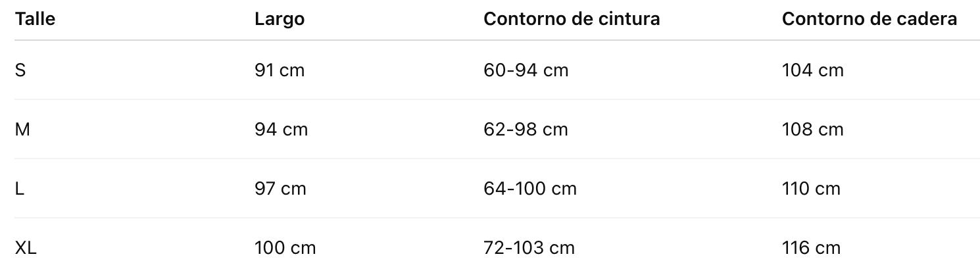This screenshot has width=980, height=271.
Task: Select the L size cell
Action: [x=20, y=189]
